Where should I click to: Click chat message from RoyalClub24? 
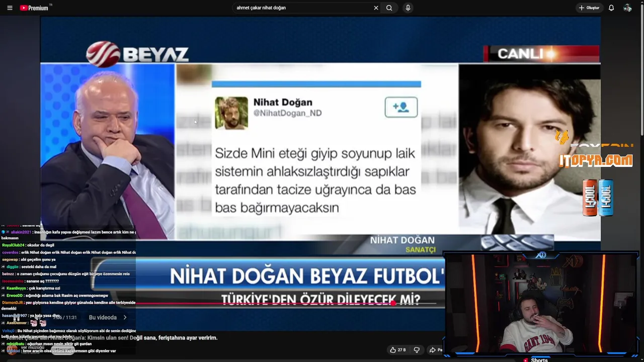[28, 245]
